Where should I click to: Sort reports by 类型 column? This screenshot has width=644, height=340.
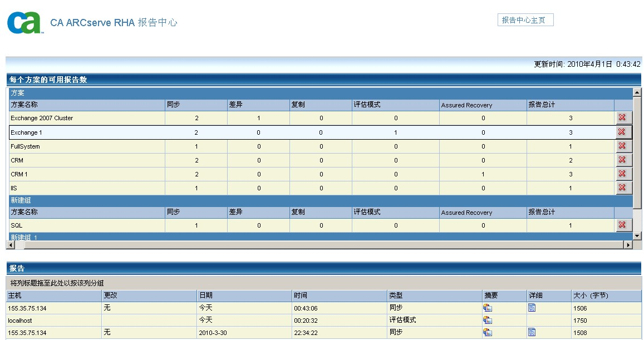435,295
